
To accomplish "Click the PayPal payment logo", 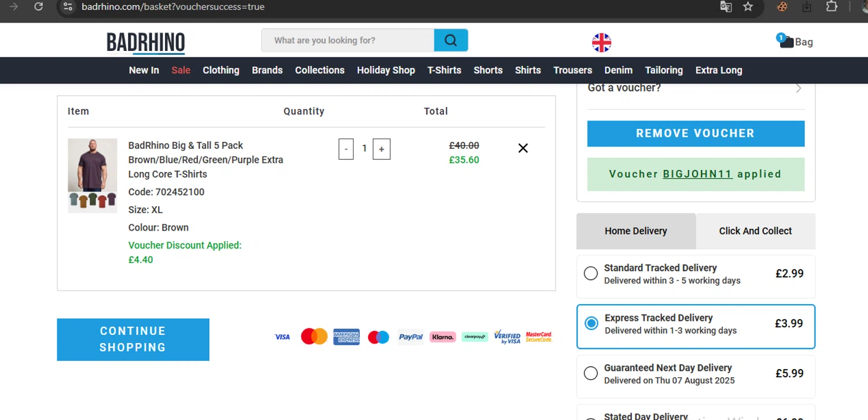I will click(411, 337).
